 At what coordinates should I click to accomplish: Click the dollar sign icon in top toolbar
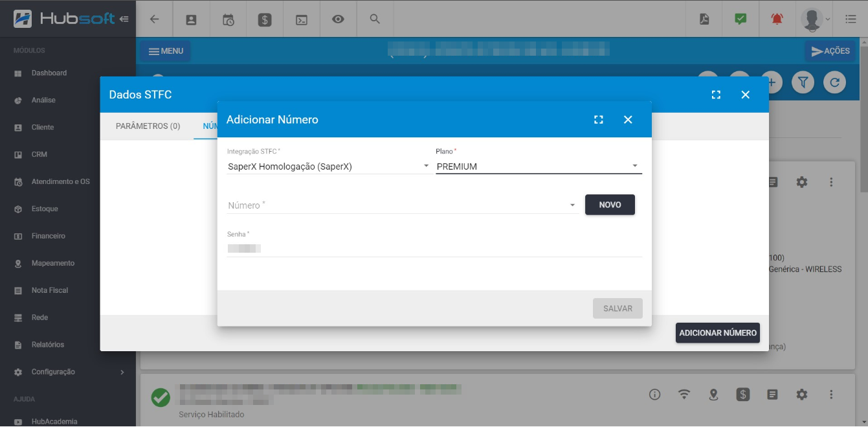(x=265, y=19)
